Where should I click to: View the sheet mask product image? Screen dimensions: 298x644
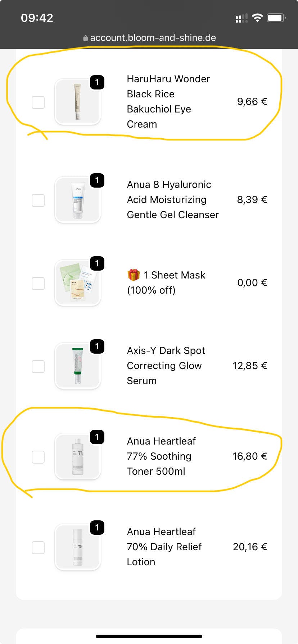click(x=78, y=283)
